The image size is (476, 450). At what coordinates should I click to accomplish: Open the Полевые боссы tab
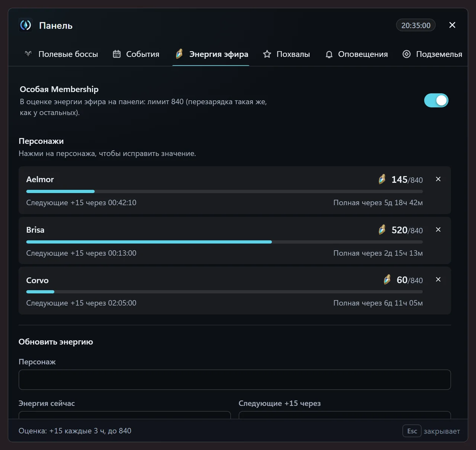(61, 54)
